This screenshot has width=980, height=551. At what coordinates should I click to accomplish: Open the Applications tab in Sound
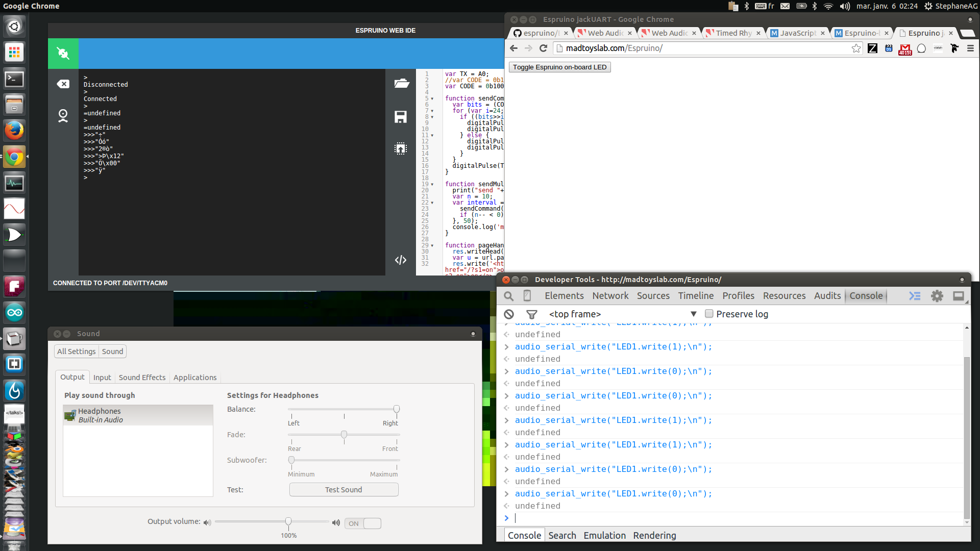click(x=195, y=378)
